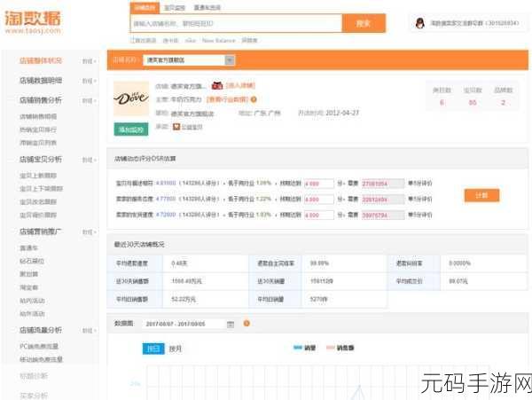Switch to the third search tab
Screen dimensions: 532x400
[207, 7]
